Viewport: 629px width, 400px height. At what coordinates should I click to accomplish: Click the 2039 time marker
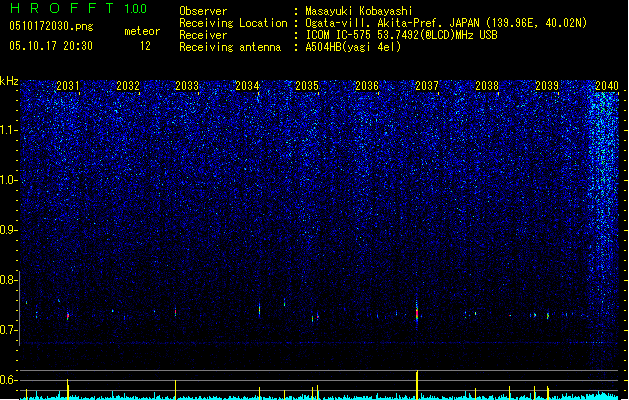(x=547, y=86)
